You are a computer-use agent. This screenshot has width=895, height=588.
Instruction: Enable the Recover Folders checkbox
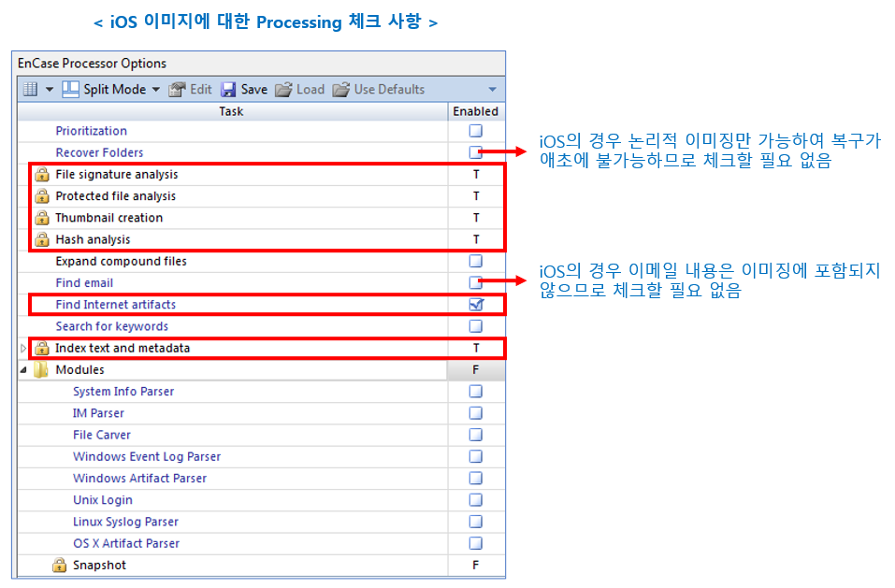click(475, 152)
